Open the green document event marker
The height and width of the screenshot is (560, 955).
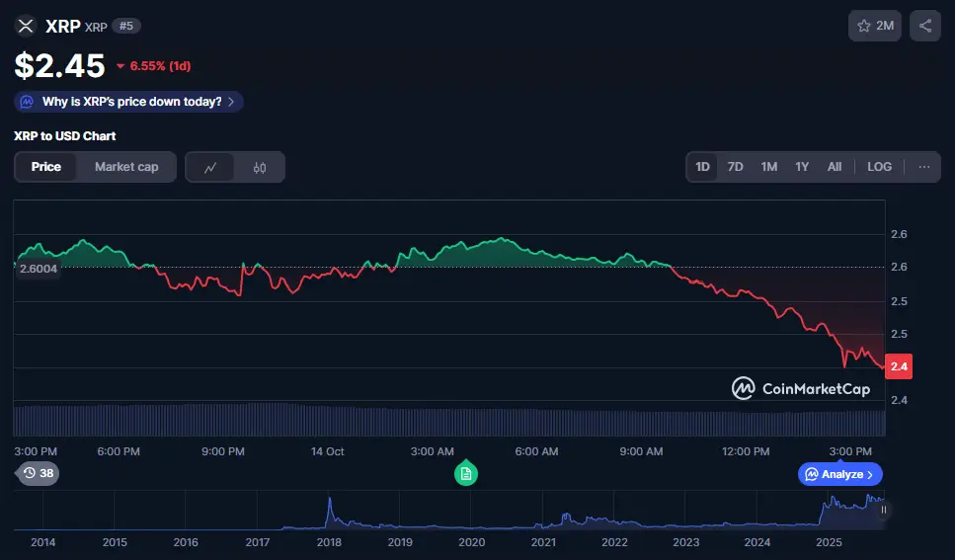[466, 473]
